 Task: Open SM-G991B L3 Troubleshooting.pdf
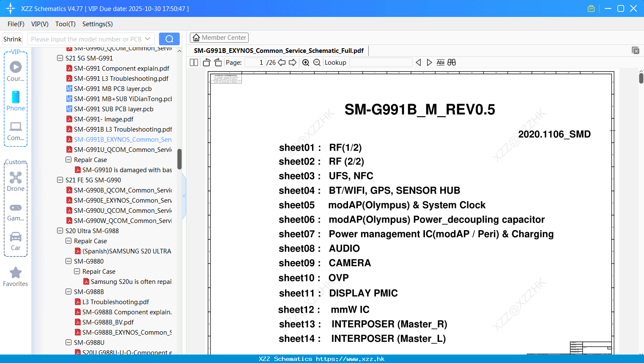pyautogui.click(x=119, y=129)
